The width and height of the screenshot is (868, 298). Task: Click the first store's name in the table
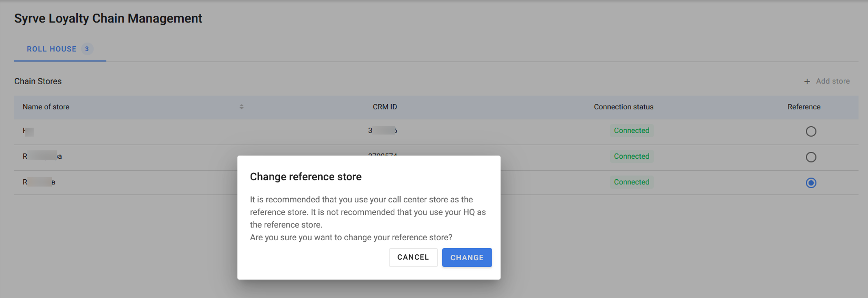[28, 131]
